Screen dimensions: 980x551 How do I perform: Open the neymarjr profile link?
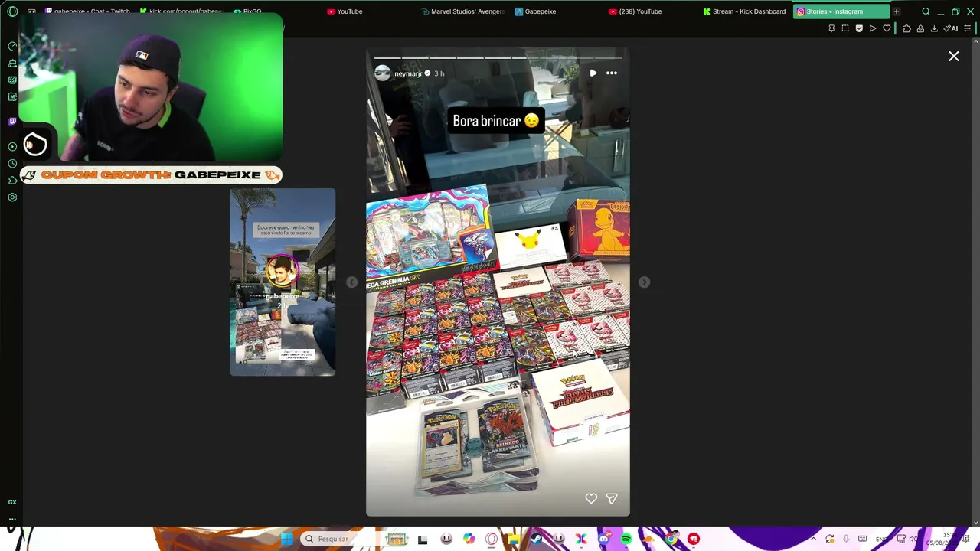pyautogui.click(x=408, y=73)
